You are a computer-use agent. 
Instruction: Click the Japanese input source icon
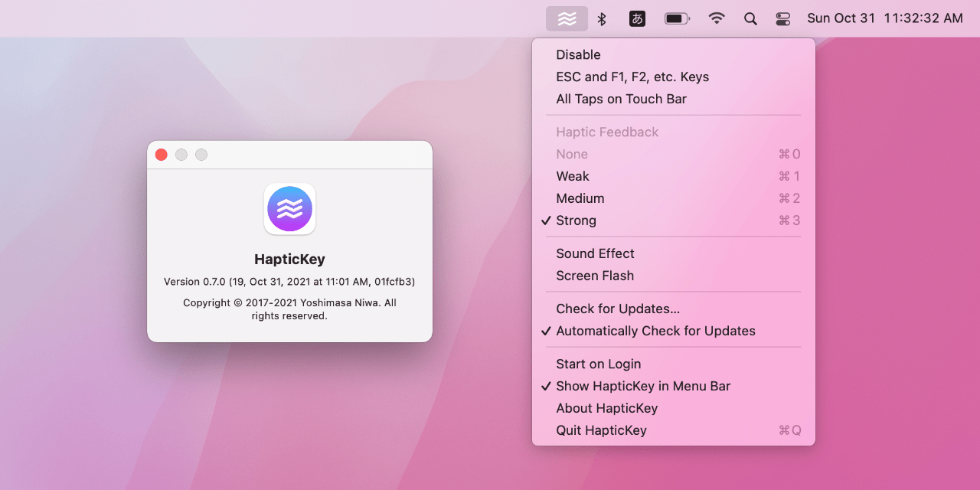(x=636, y=18)
